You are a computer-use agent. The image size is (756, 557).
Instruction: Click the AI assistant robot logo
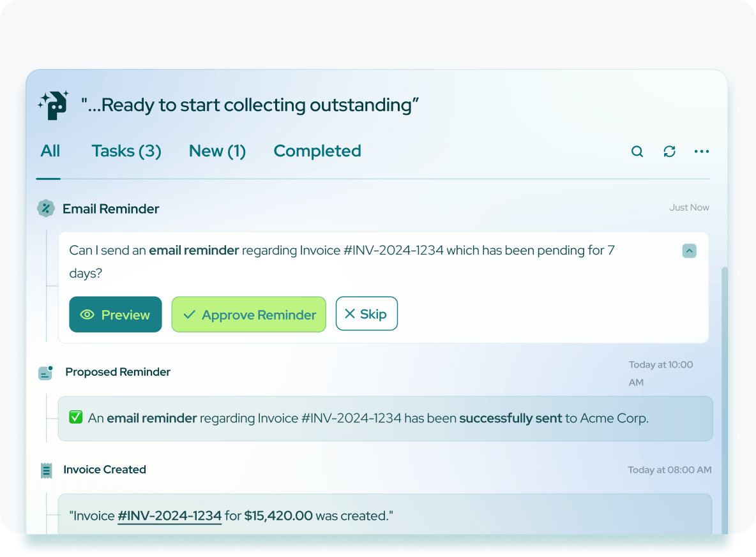pyautogui.click(x=54, y=105)
